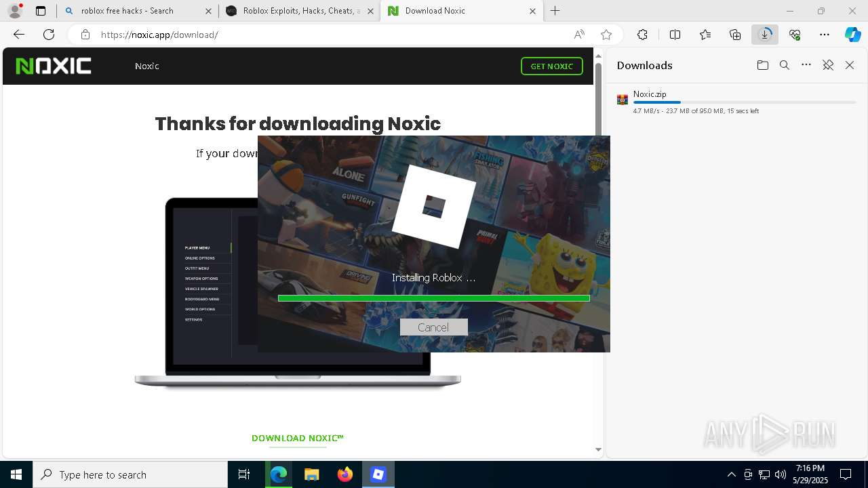Toggle the Downloads toolbar button
This screenshot has width=868, height=488.
[x=765, y=35]
